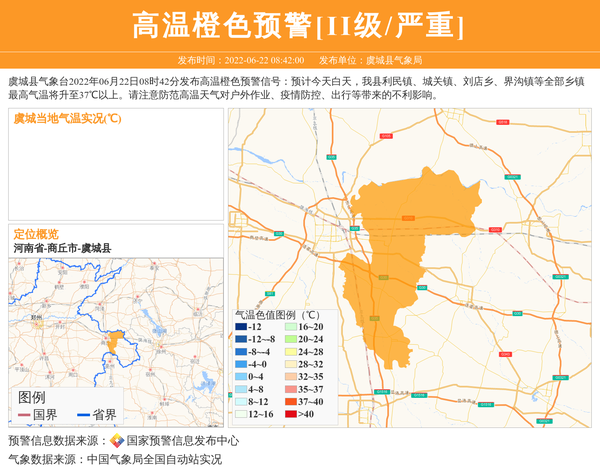600x471 pixels.
Task: Select the dark blue -12 temperature swatch
Action: click(241, 328)
